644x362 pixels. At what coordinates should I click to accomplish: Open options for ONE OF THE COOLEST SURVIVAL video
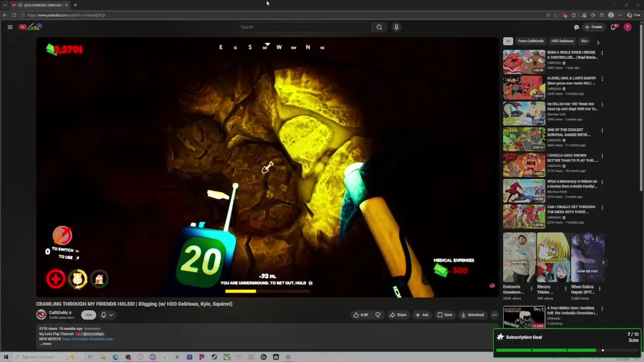tap(602, 130)
